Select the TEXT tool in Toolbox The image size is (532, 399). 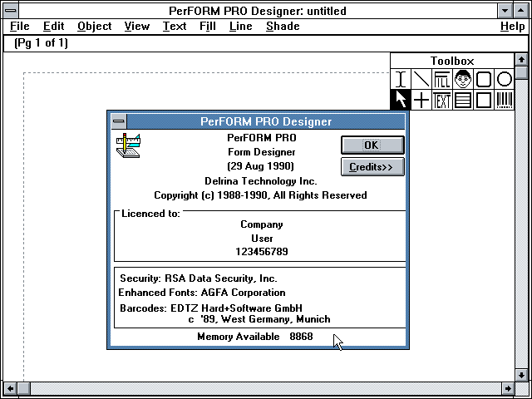coord(442,100)
